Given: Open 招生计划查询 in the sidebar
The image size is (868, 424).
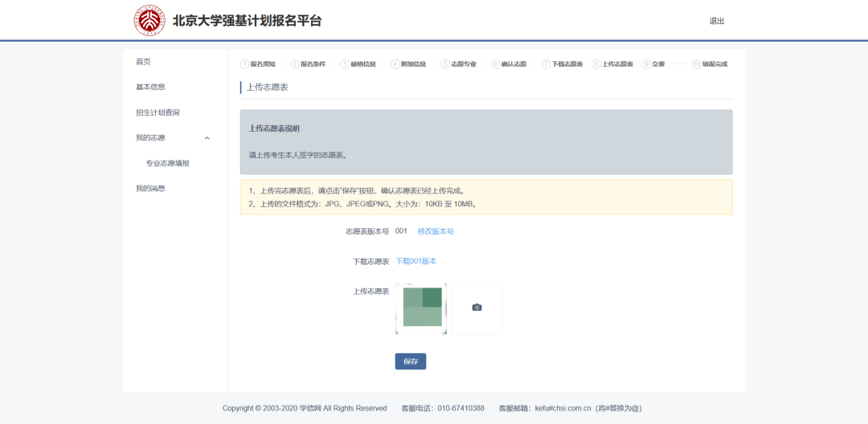Looking at the screenshot, I should coord(158,112).
